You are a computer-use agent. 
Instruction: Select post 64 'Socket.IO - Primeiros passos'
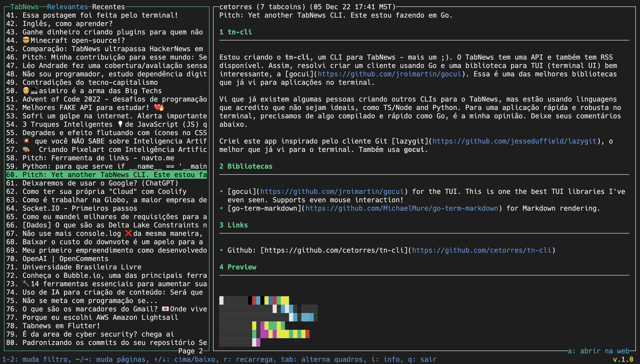(106, 208)
